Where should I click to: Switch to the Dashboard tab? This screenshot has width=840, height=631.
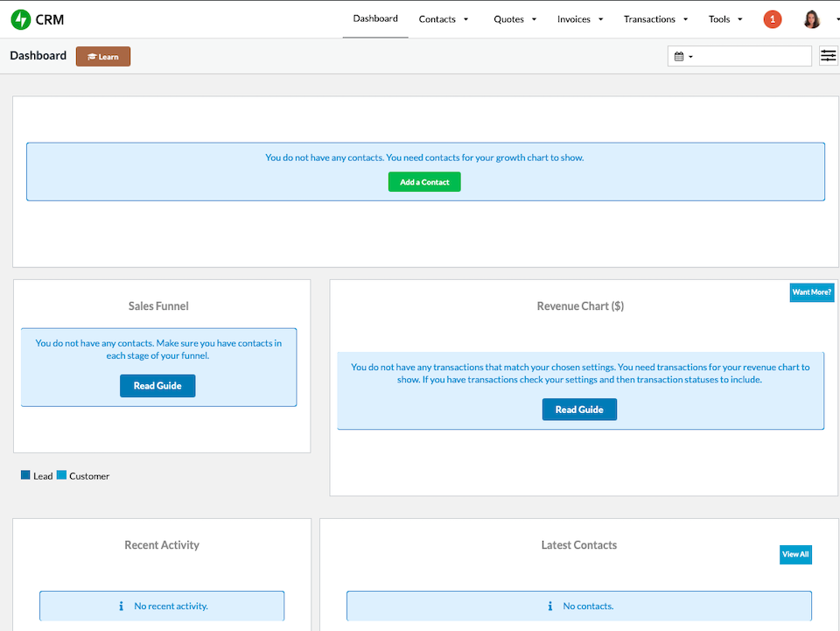click(x=375, y=18)
